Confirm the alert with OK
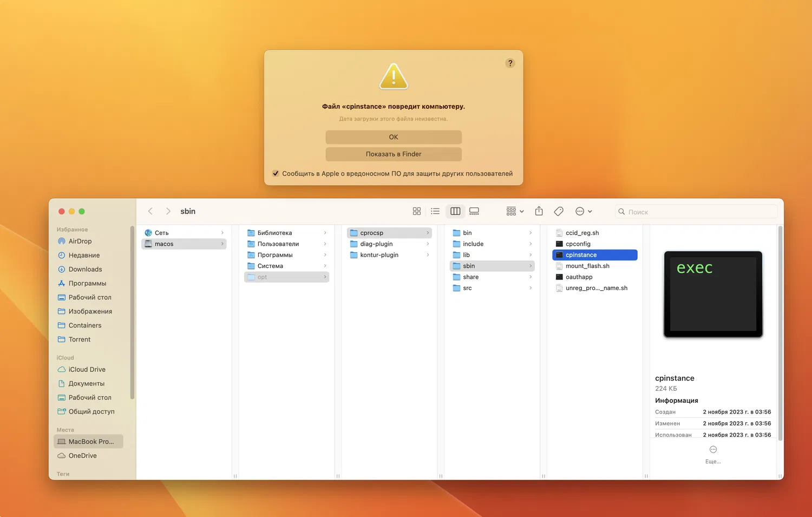The height and width of the screenshot is (517, 812). 394,137
